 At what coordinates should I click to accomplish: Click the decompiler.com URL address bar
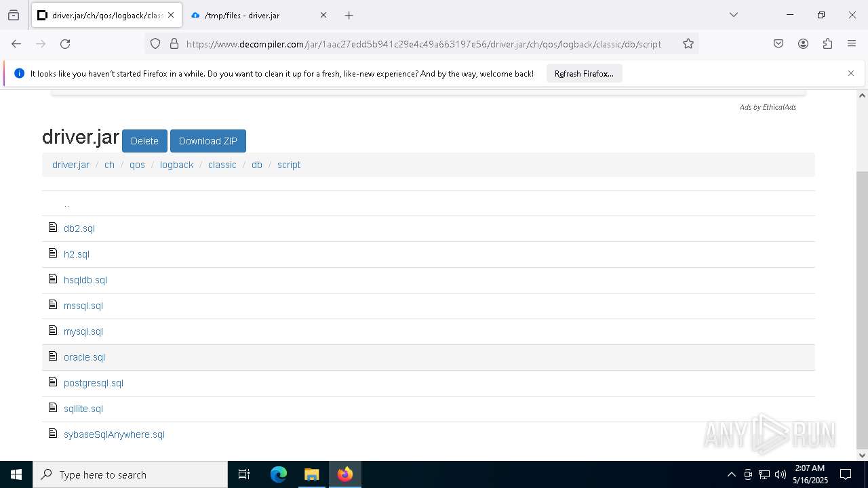[x=424, y=43]
